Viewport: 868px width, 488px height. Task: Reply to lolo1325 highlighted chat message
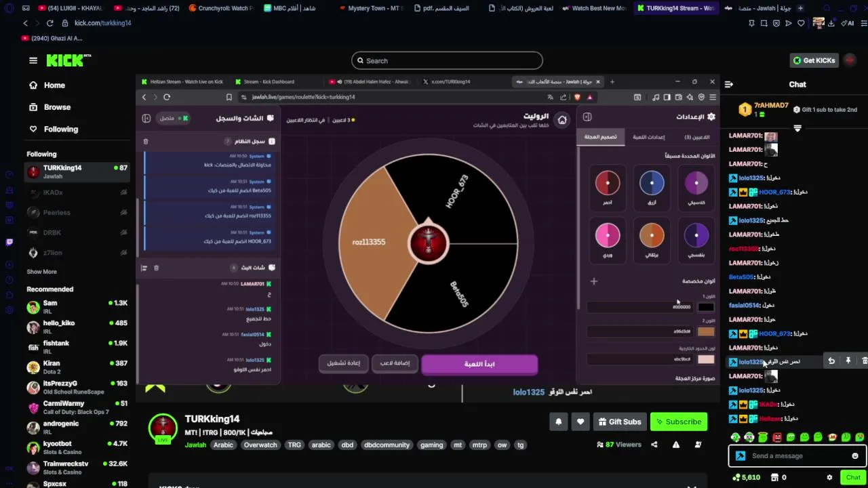831,361
